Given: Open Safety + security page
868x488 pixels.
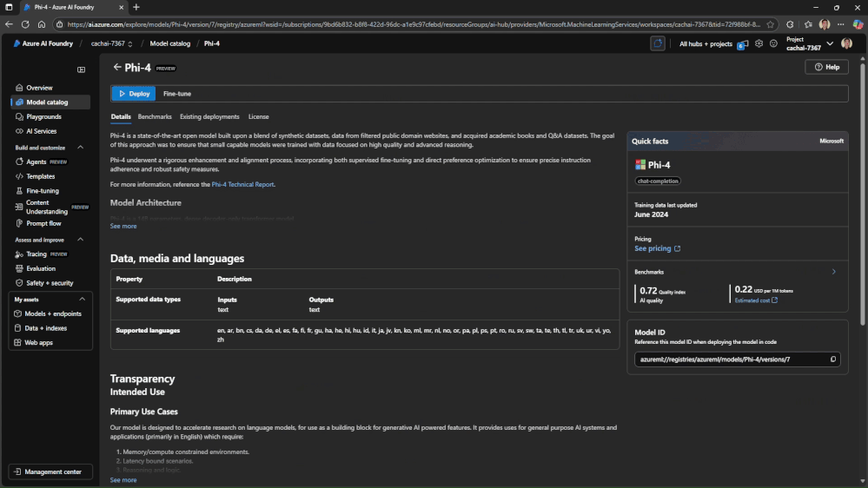Looking at the screenshot, I should pyautogui.click(x=50, y=283).
